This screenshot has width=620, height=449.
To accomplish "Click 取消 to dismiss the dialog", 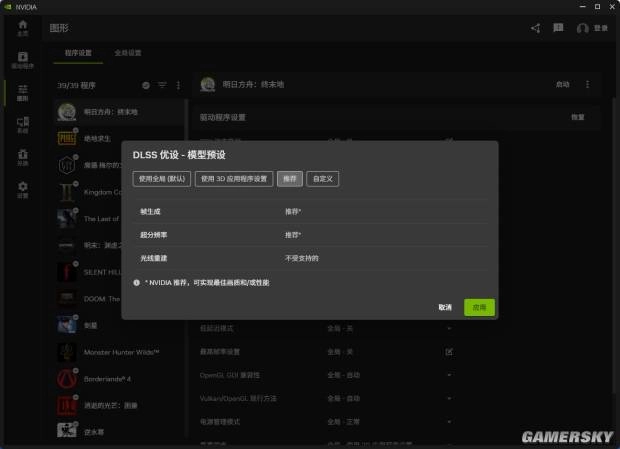I will pos(445,307).
